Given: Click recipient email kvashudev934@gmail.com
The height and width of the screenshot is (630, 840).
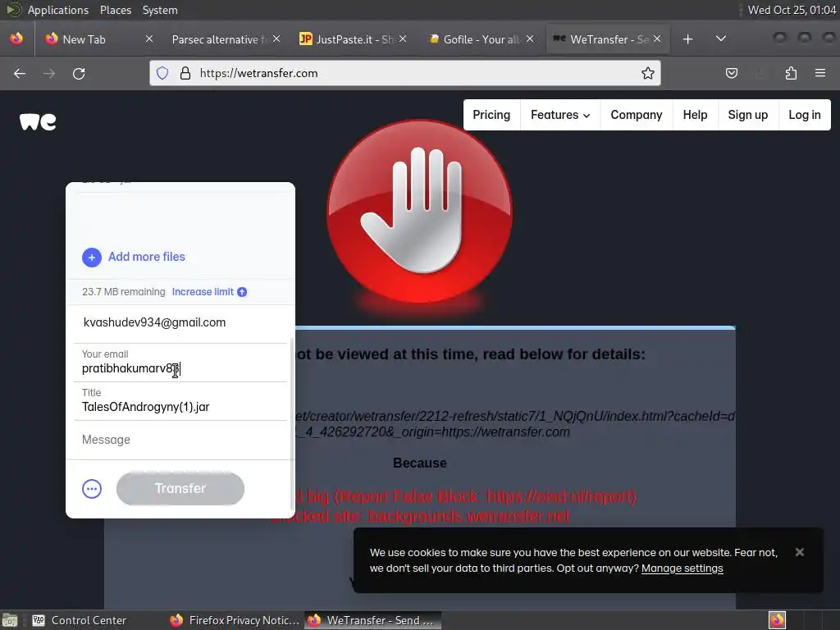Looking at the screenshot, I should pyautogui.click(x=154, y=322).
